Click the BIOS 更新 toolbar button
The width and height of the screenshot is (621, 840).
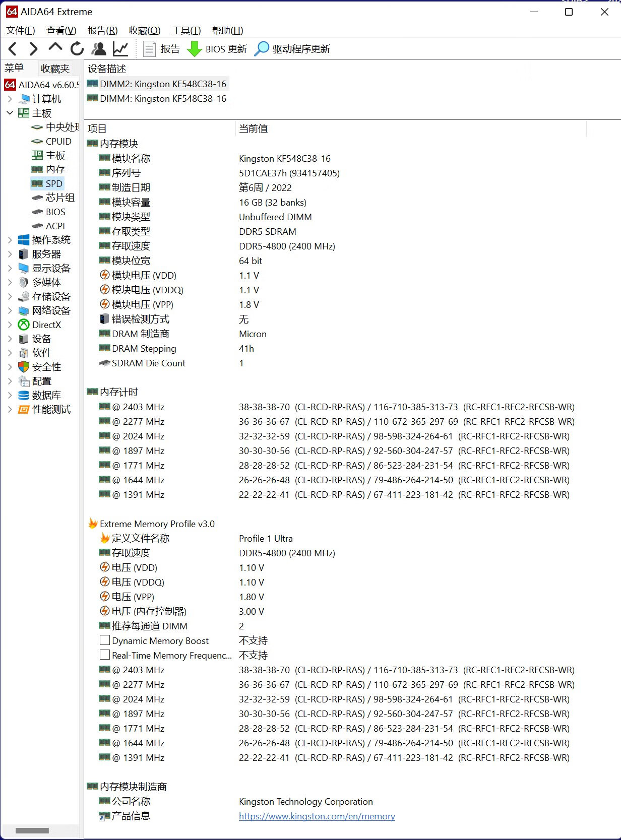[217, 49]
